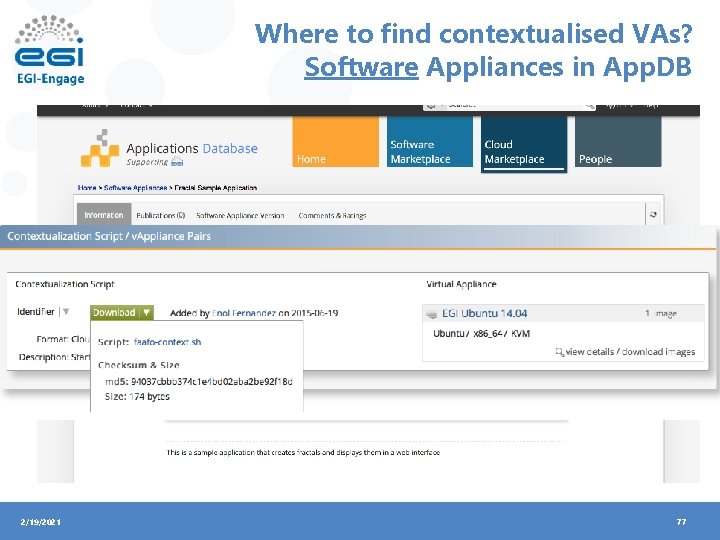Click the date 2/19/2021 in footer
Screen dimensions: 720x540
pyautogui.click(x=40, y=522)
